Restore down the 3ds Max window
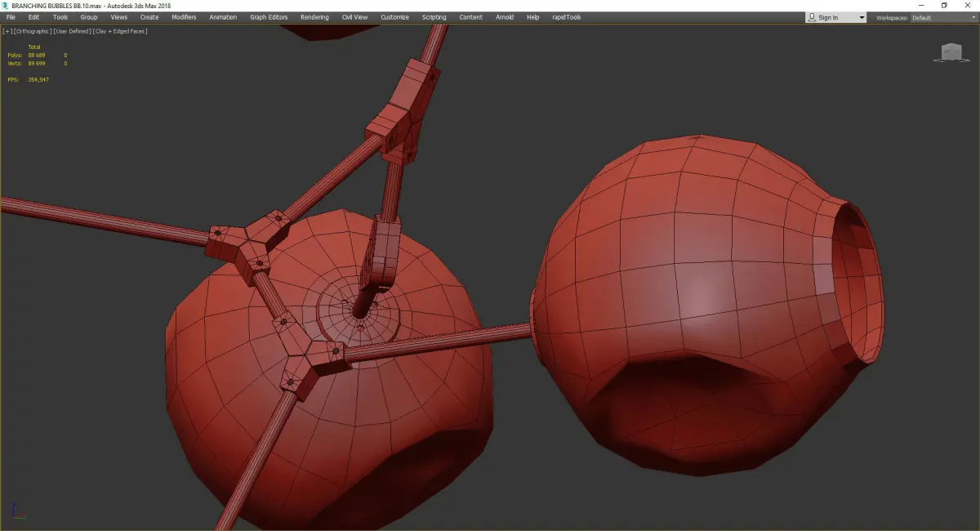This screenshot has width=980, height=531. coord(944,5)
